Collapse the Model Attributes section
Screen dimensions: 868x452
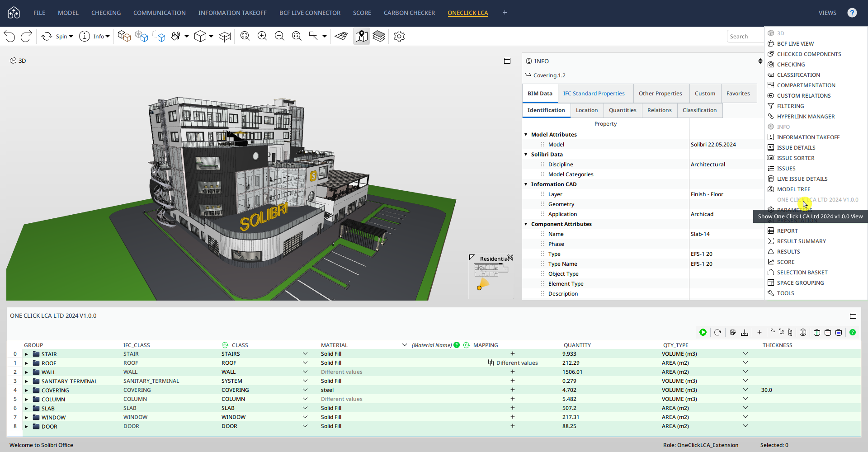click(526, 135)
